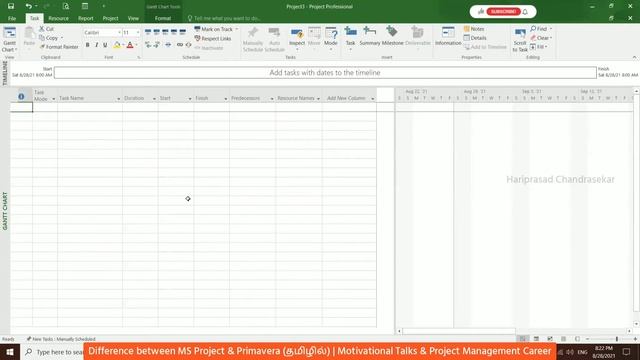Mark task 50% complete
640x360 pixels.
pos(165,32)
